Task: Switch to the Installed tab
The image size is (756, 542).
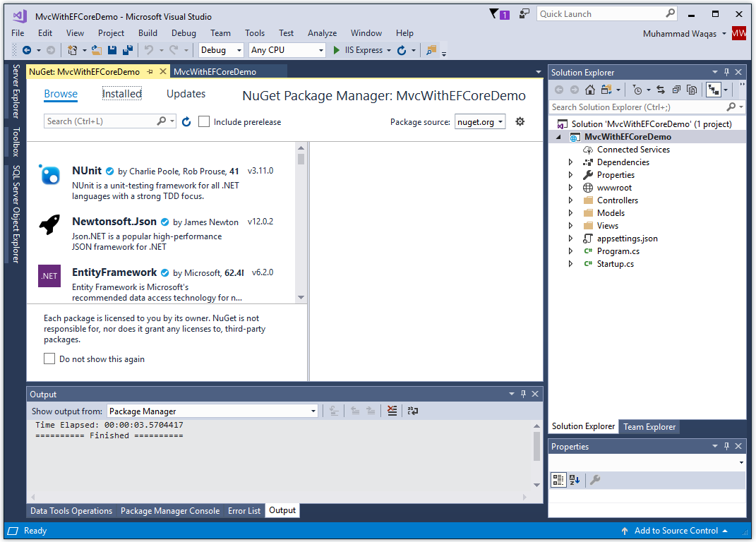Action: [122, 94]
